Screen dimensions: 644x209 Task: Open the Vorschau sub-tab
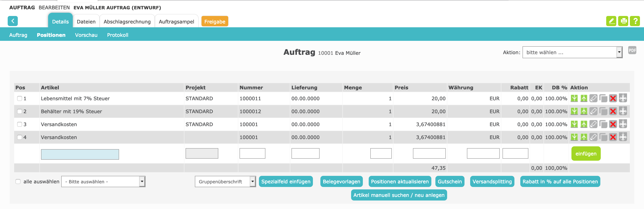click(x=86, y=35)
